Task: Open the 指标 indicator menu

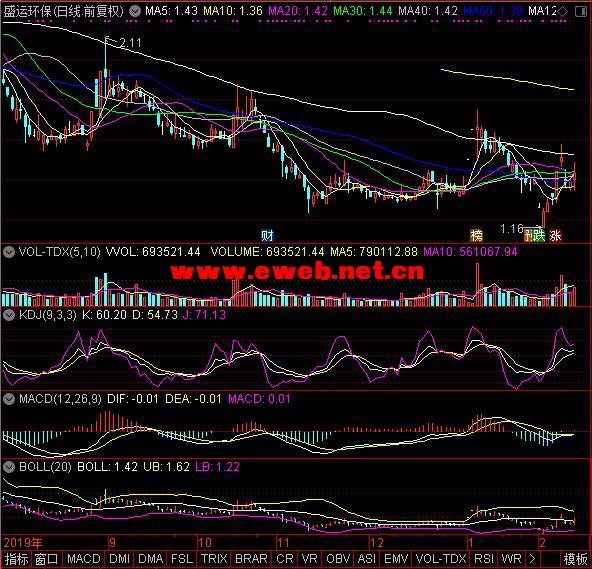Action: click(16, 559)
